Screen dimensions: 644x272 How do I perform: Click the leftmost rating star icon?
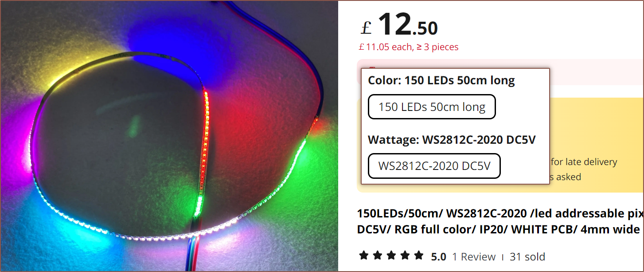pyautogui.click(x=364, y=256)
